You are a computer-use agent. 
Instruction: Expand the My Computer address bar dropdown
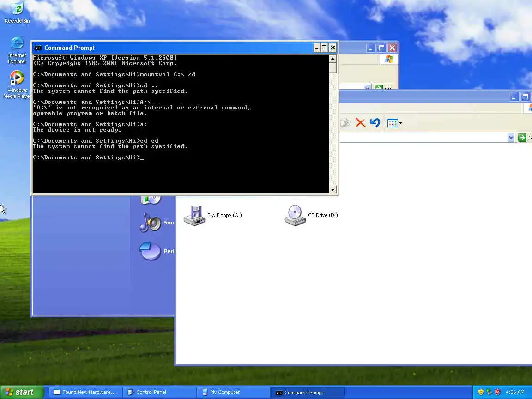(511, 138)
